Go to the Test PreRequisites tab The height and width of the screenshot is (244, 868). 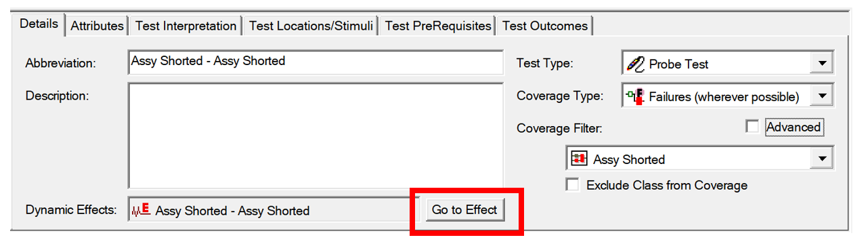[x=437, y=26]
